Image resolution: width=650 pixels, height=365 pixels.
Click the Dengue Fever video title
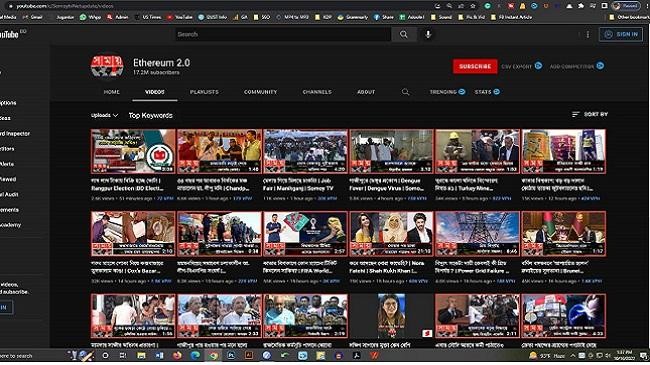387,185
